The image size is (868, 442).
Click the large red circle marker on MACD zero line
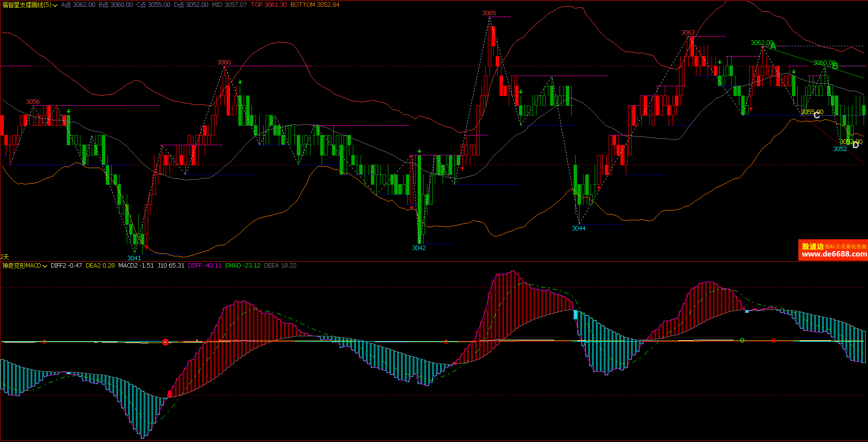(166, 342)
